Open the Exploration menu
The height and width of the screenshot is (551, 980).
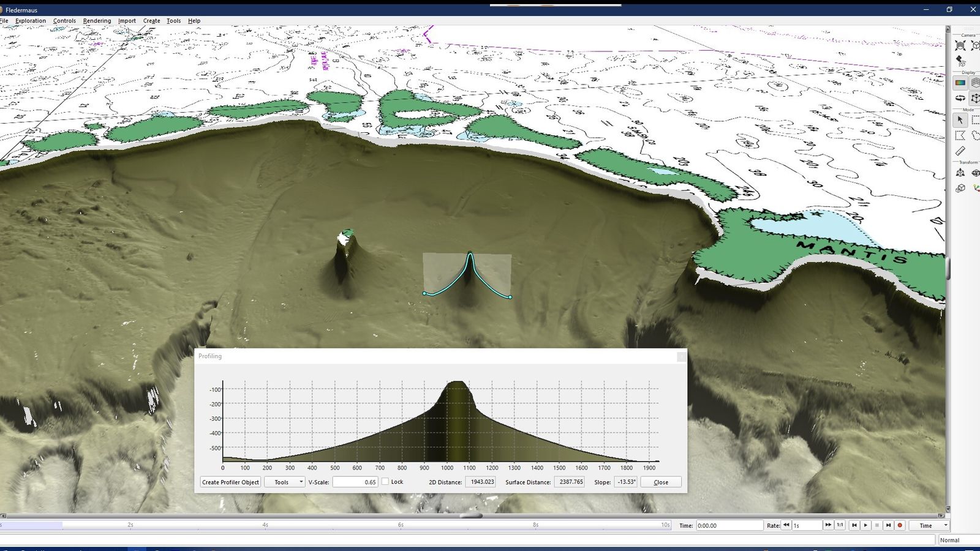(31, 21)
